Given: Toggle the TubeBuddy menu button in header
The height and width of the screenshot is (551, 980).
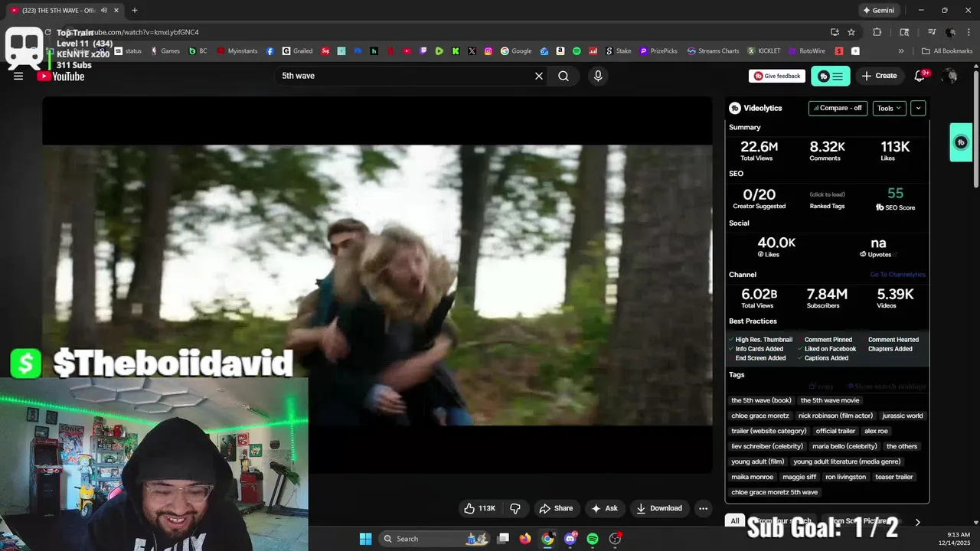Looking at the screenshot, I should pos(831,76).
